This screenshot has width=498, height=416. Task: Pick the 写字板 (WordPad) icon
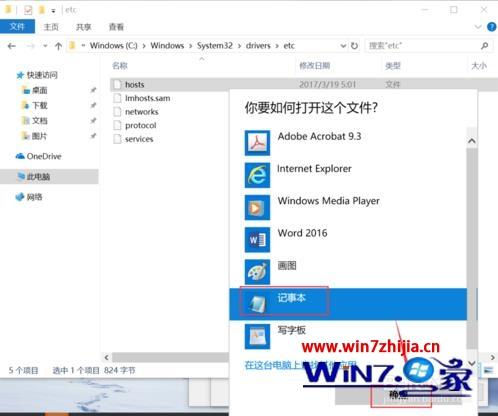(x=257, y=336)
